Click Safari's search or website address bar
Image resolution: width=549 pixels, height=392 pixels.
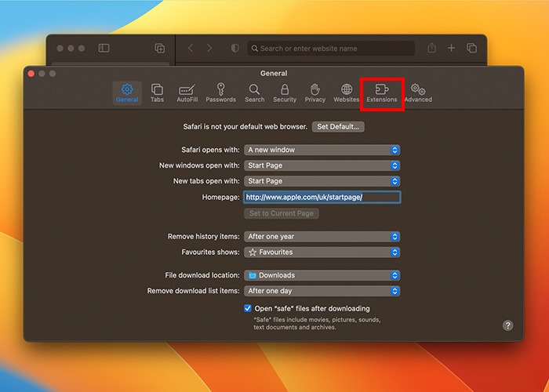pyautogui.click(x=331, y=49)
